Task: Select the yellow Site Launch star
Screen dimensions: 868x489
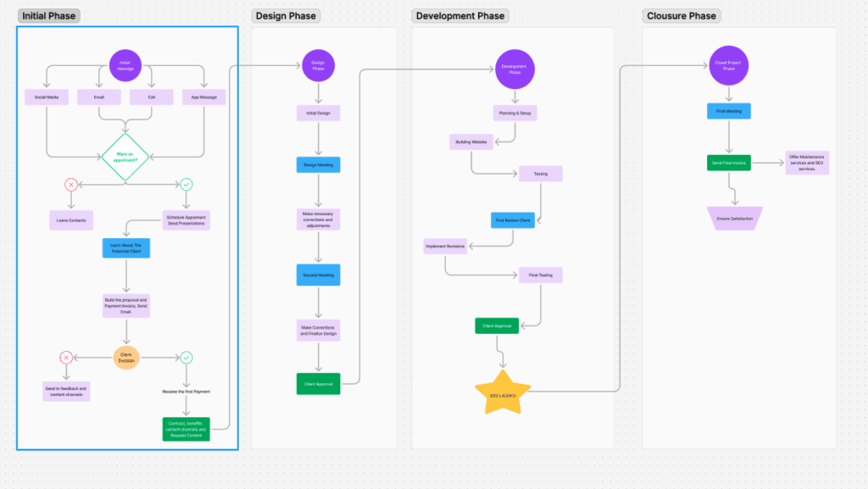Action: coord(503,393)
